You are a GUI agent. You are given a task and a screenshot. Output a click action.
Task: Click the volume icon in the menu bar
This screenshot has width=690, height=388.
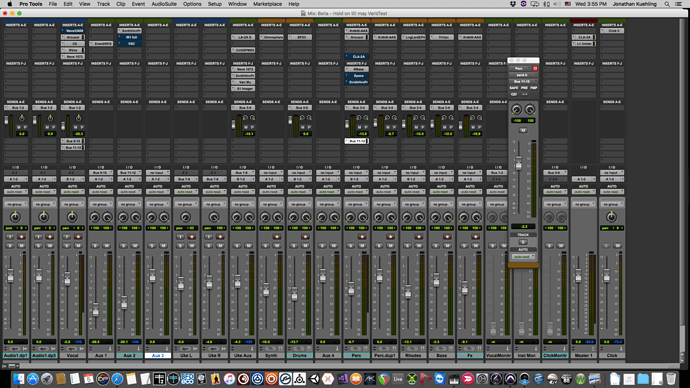pos(557,4)
